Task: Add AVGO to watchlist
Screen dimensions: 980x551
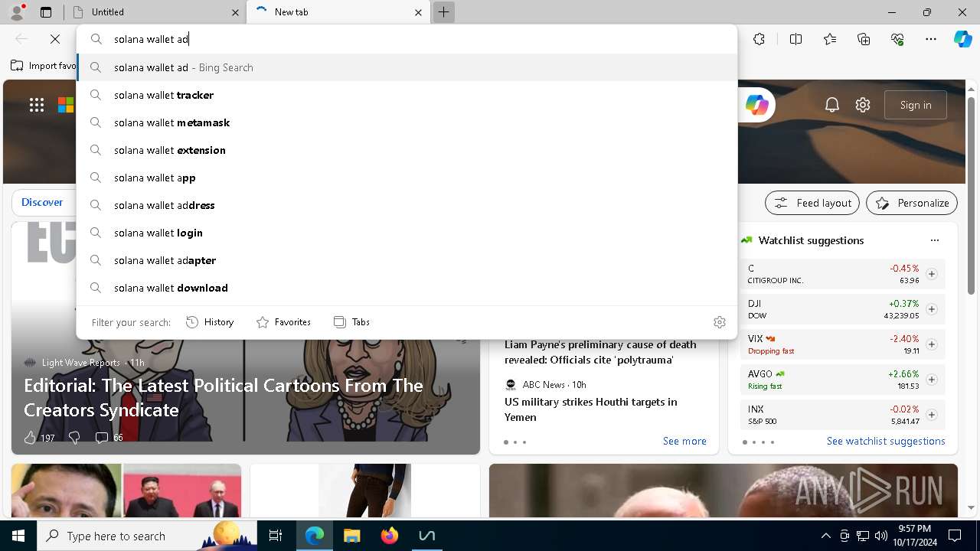Action: point(931,380)
